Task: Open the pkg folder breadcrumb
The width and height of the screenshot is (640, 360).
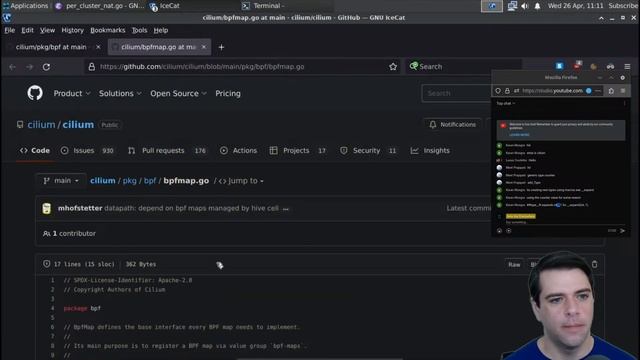Action: [129, 180]
